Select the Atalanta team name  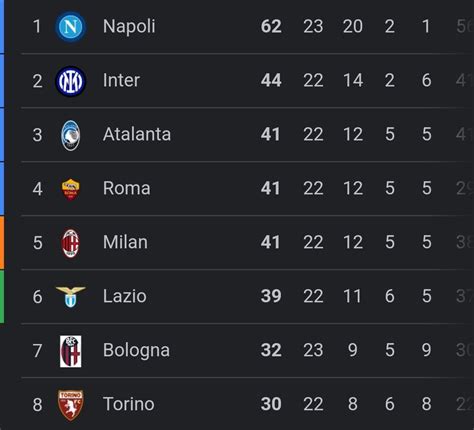[137, 134]
